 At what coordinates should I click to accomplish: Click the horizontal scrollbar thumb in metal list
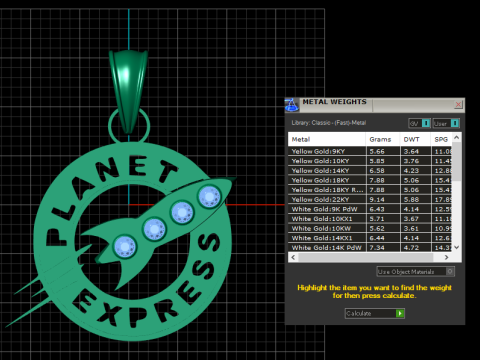(365, 257)
